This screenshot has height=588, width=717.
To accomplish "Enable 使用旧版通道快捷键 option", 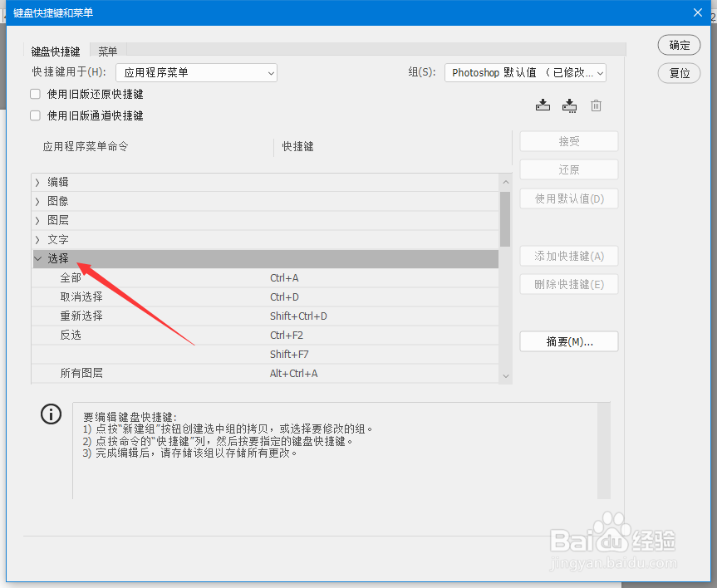I will point(34,115).
